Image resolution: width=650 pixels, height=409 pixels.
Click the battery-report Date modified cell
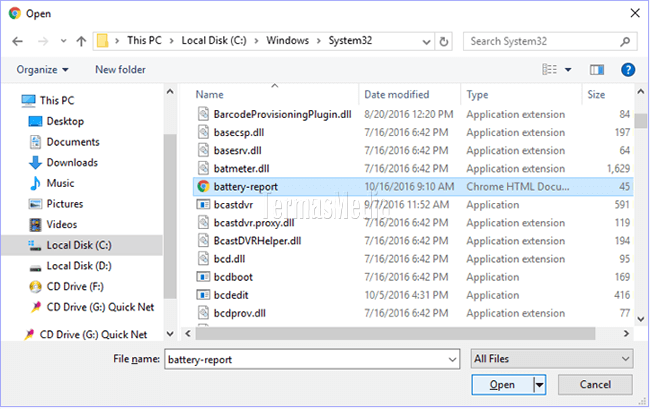[409, 187]
